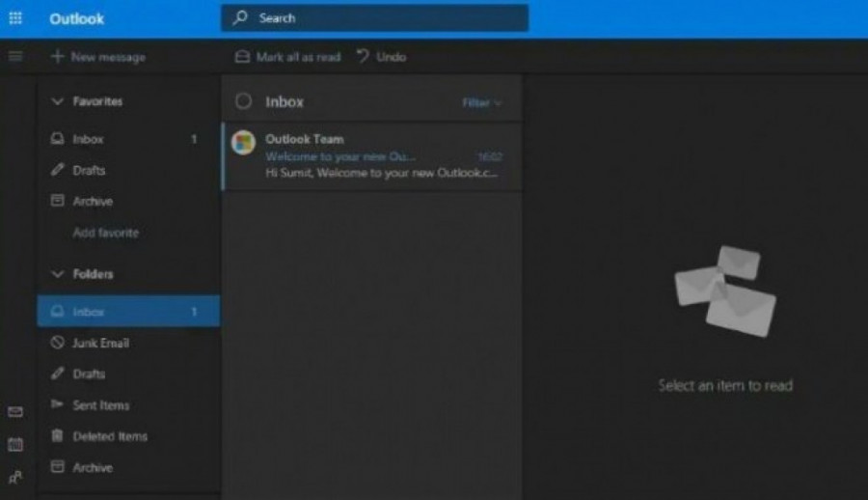Click the search magnifier icon
Screen dimensions: 868x500
click(240, 18)
